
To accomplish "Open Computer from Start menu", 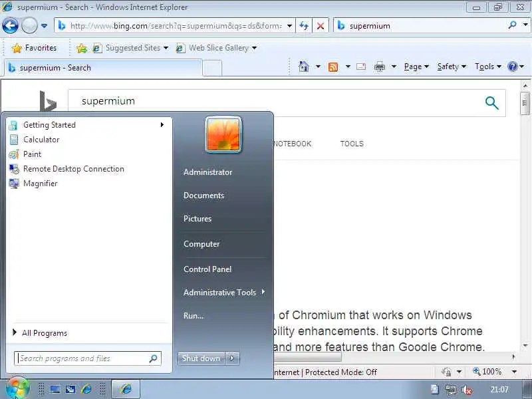I will click(x=201, y=244).
